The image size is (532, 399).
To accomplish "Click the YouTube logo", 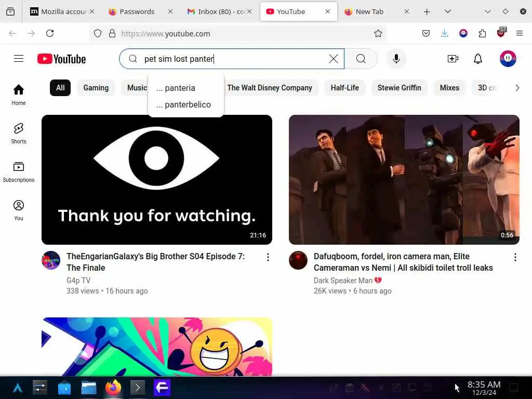I will (61, 59).
